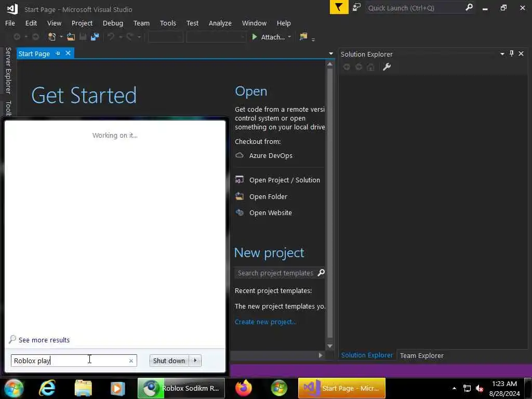
Task: Open the Edit menu
Action: 31,23
